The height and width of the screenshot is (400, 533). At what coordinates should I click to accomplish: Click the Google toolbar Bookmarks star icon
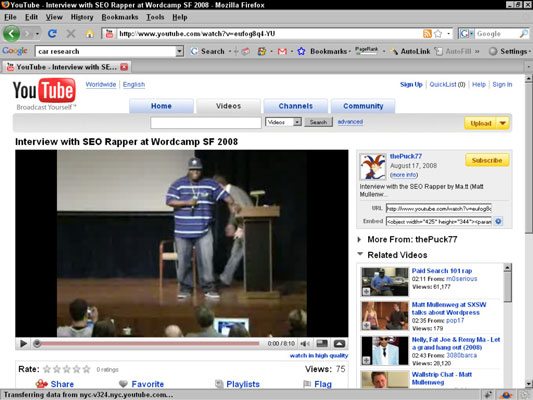pos(301,51)
